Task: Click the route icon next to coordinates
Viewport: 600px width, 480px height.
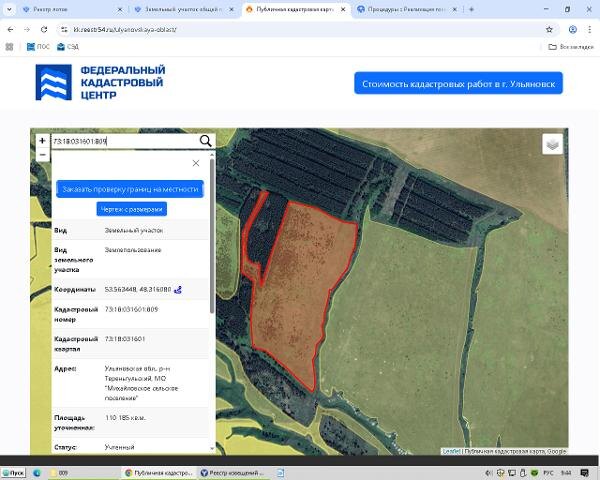Action: tap(178, 290)
